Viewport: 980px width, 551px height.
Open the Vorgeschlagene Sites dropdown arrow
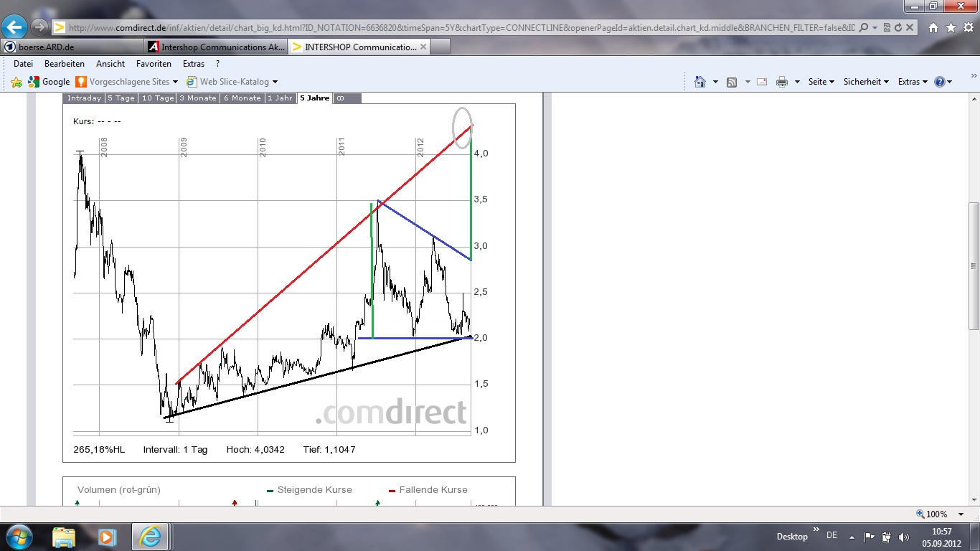[174, 82]
